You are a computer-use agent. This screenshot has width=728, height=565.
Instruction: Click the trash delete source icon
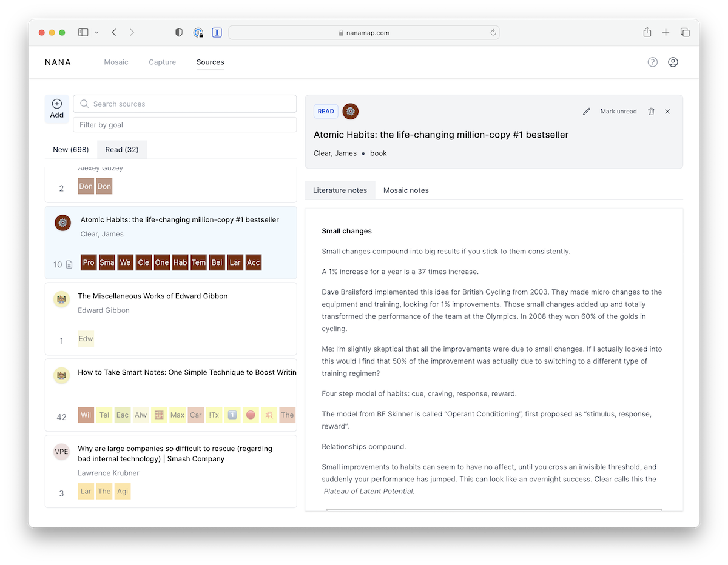[651, 112]
